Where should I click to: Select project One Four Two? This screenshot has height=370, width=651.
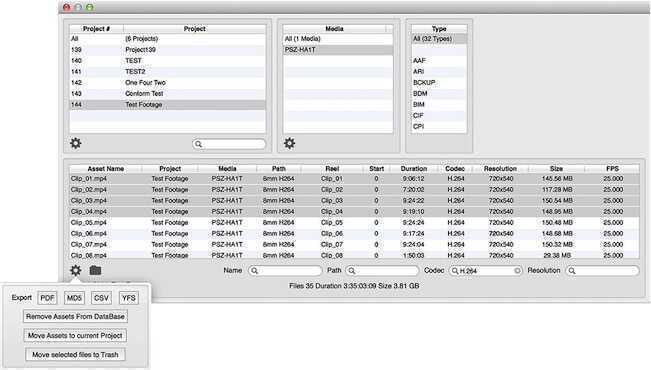168,83
